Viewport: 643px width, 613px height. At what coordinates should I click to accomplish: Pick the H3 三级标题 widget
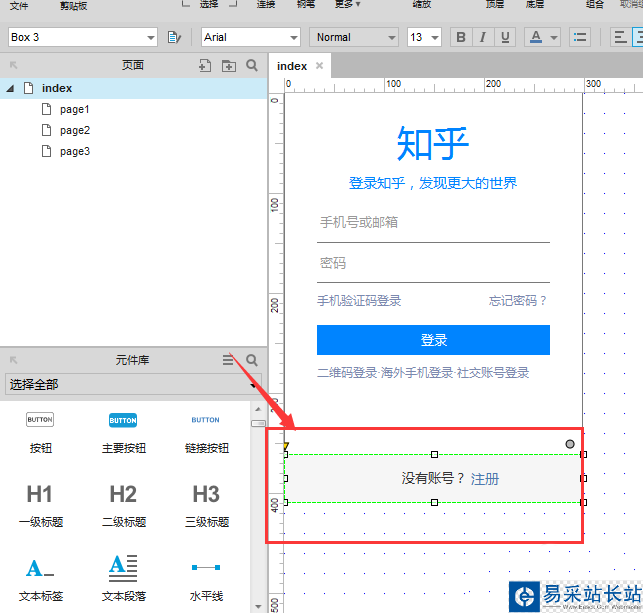(x=206, y=506)
